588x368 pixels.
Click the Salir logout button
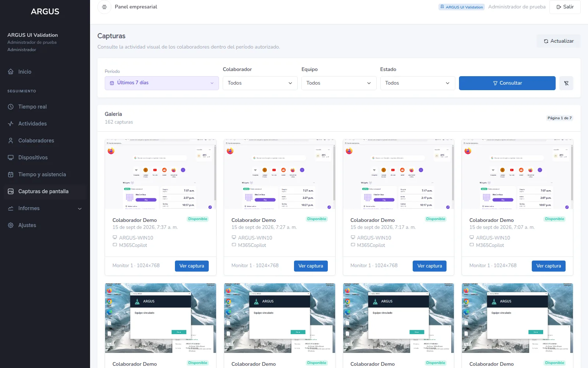(565, 7)
